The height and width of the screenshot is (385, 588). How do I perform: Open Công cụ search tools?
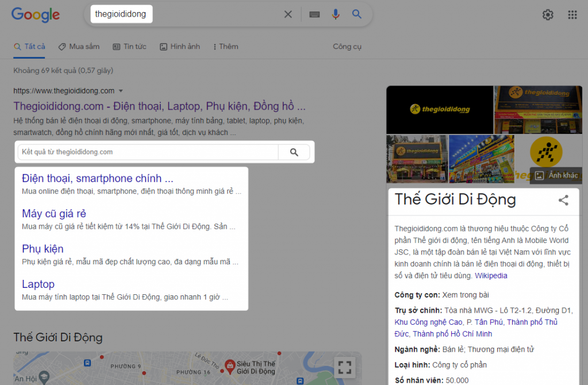point(347,47)
